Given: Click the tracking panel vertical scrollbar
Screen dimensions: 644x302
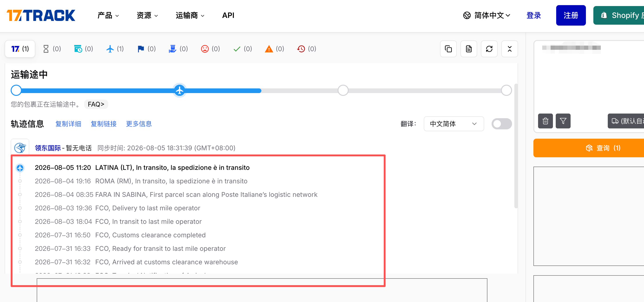Looking at the screenshot, I should [516, 146].
